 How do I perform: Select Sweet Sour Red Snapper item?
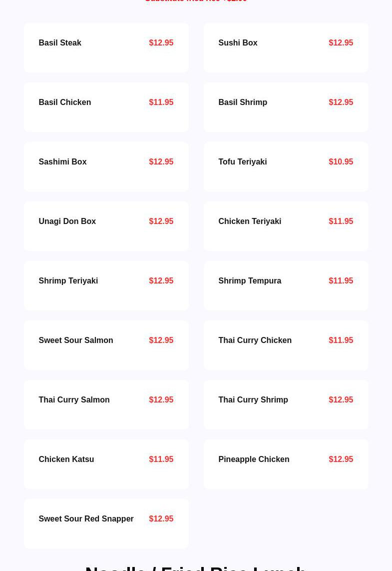[106, 523]
